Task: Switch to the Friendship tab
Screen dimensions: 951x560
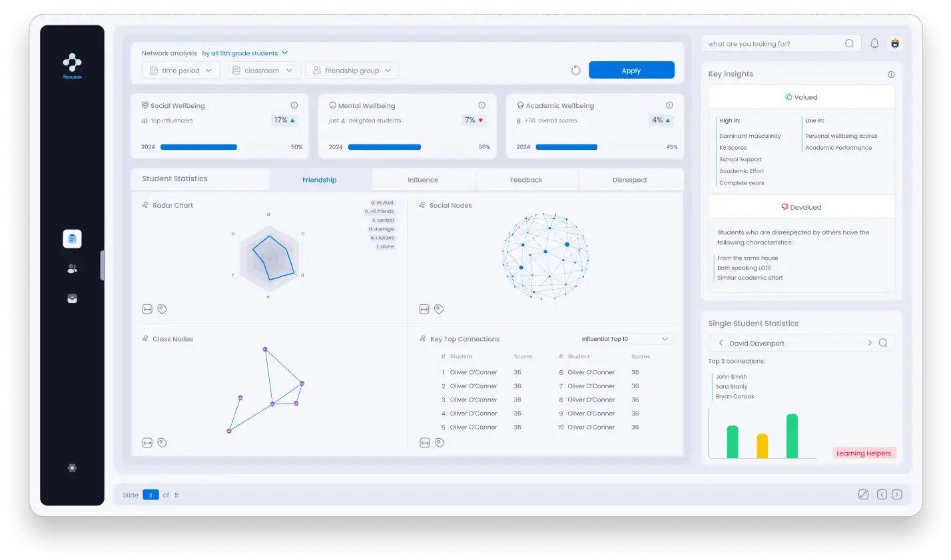Action: click(x=320, y=180)
